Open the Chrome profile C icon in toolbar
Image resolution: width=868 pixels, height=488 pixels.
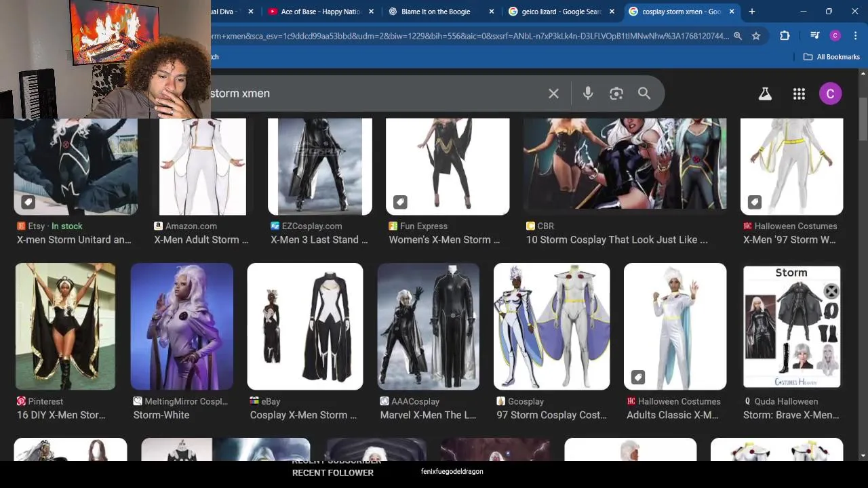pos(835,36)
